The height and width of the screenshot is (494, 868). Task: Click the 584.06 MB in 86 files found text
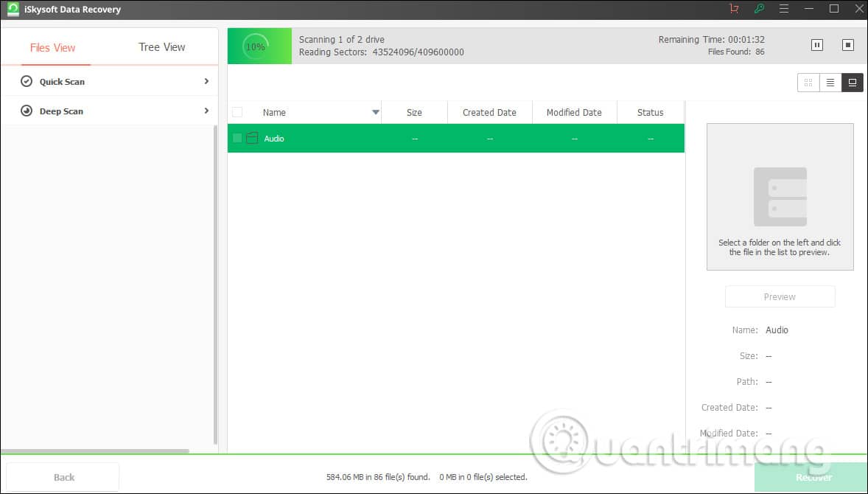(x=378, y=477)
